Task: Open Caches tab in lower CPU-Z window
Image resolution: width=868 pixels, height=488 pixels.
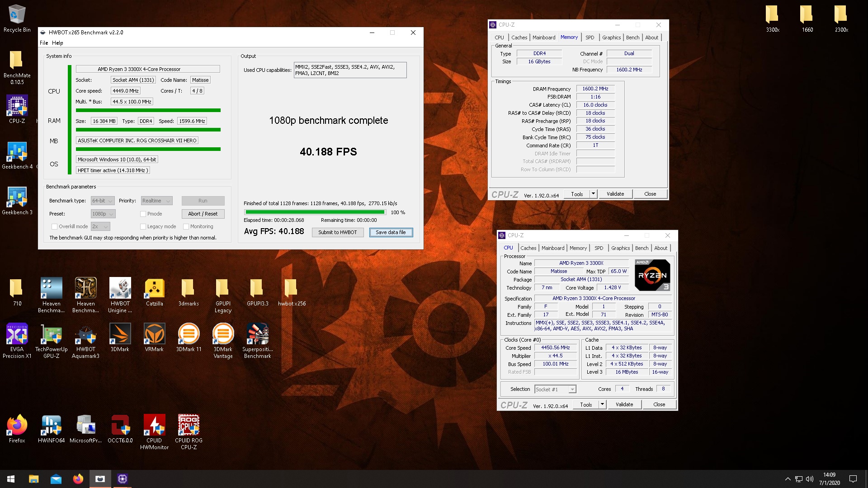Action: pyautogui.click(x=528, y=248)
